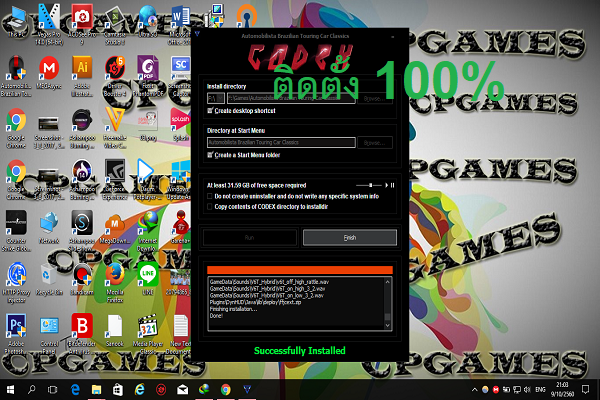
Task: Click the installer music play arrow
Action: pyautogui.click(x=386, y=185)
